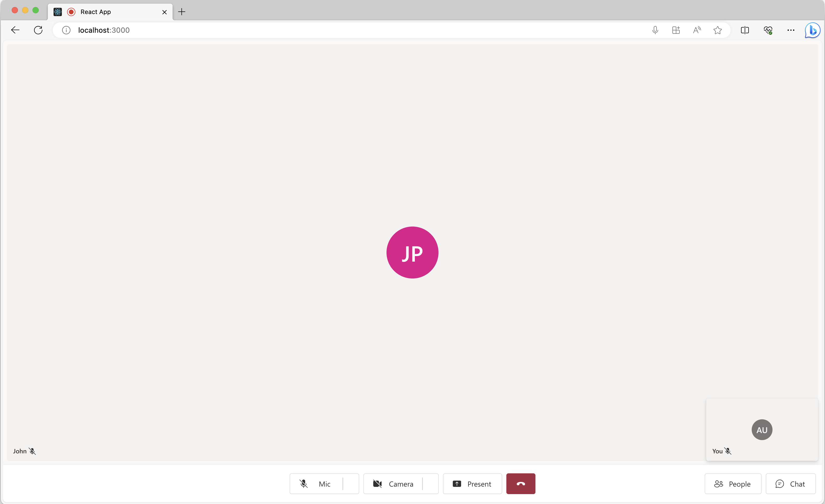
Task: Select the Present tab item
Action: pyautogui.click(x=472, y=484)
